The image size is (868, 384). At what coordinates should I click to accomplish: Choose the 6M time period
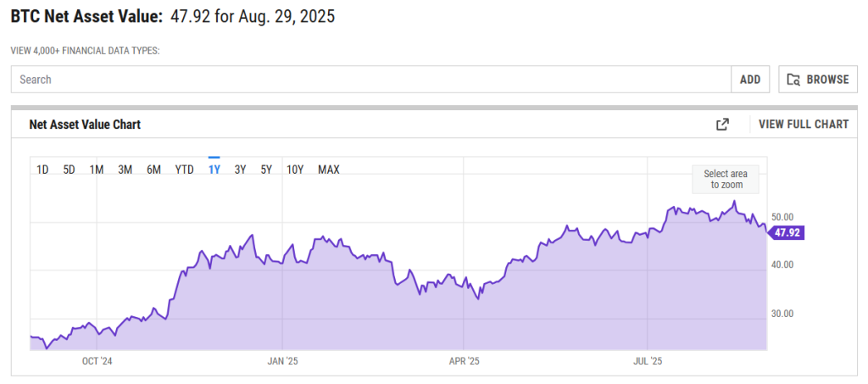tap(153, 170)
